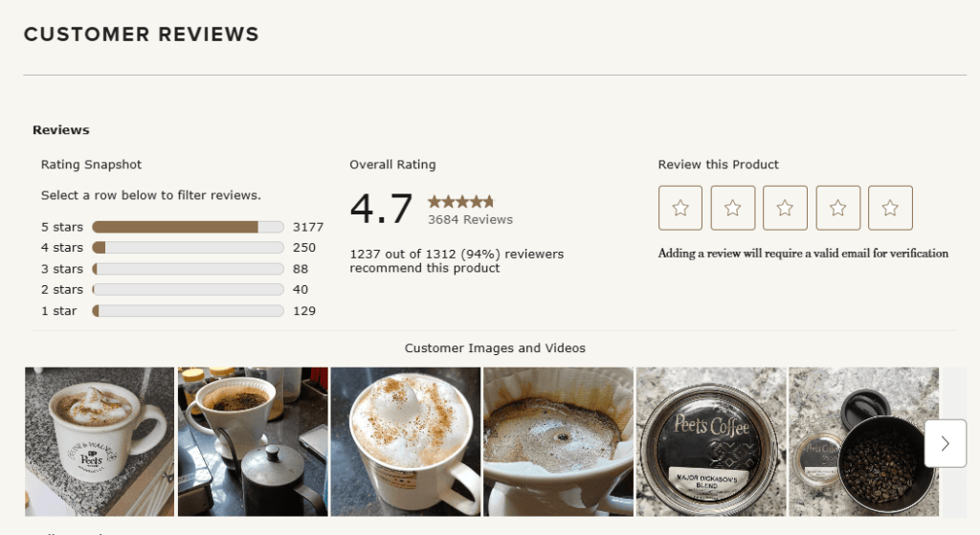Click the overall rating stars graphic
The height and width of the screenshot is (535, 980).
point(460,201)
